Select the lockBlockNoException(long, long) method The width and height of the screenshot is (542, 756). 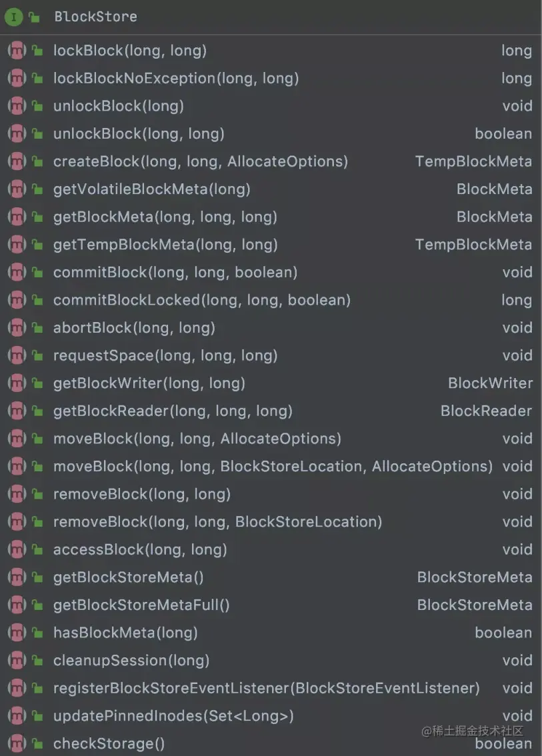point(176,79)
